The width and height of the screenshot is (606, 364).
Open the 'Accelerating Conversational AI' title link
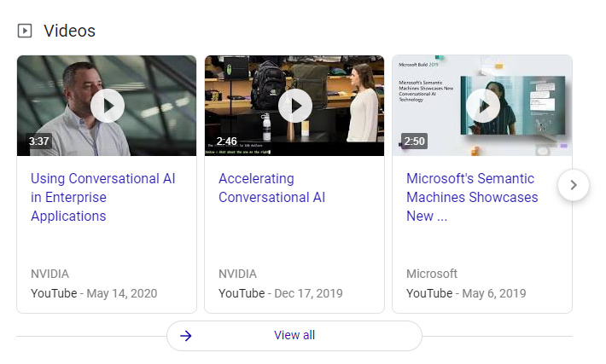coord(271,188)
